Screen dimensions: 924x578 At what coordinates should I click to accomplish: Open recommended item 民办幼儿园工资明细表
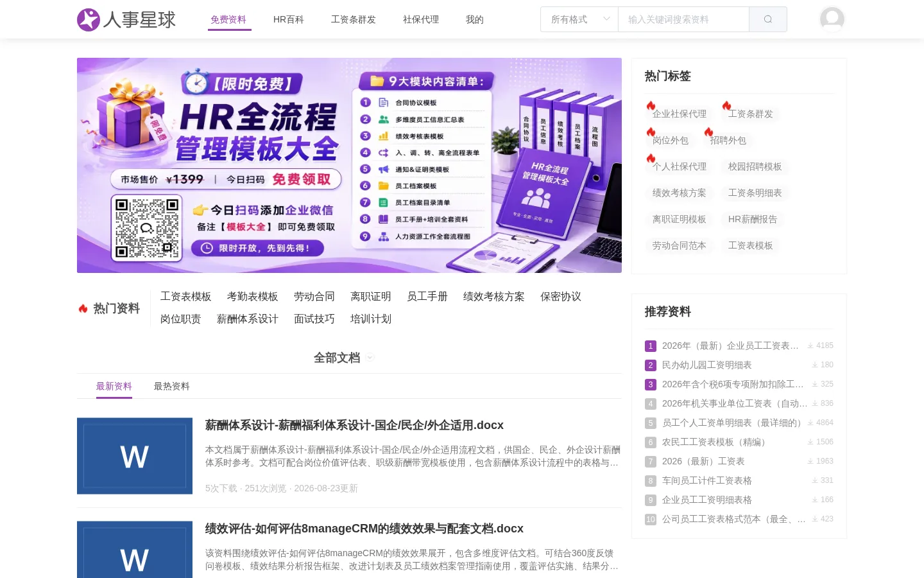click(707, 365)
